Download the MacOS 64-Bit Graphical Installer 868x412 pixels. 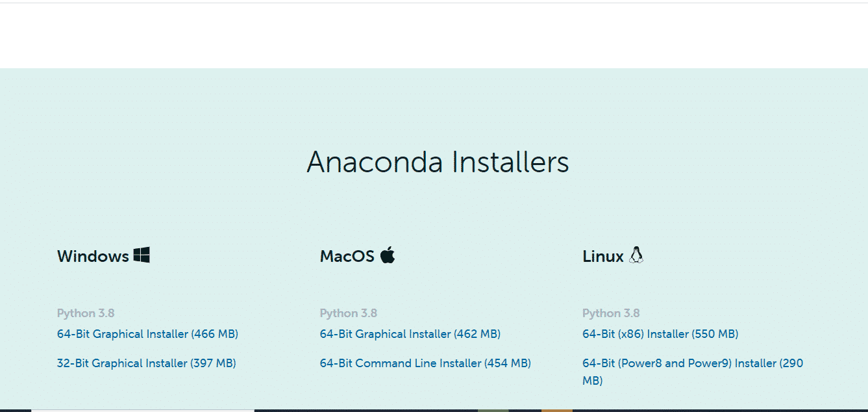point(409,333)
